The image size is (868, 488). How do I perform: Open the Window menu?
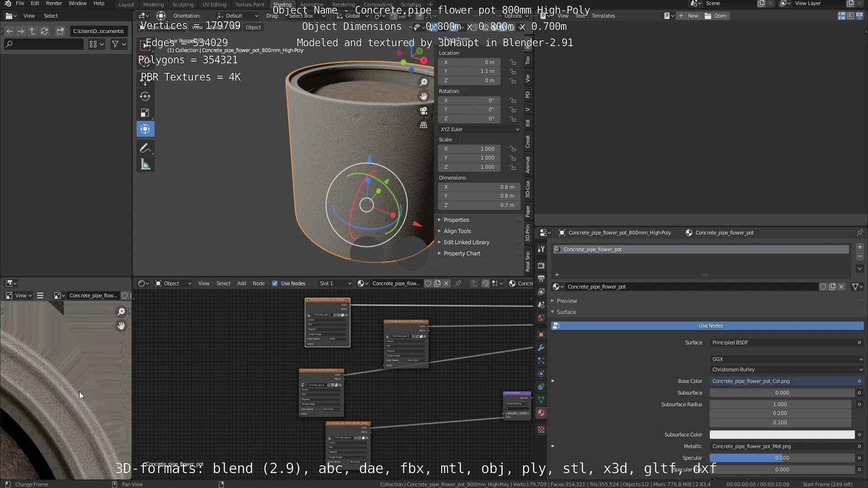point(77,4)
